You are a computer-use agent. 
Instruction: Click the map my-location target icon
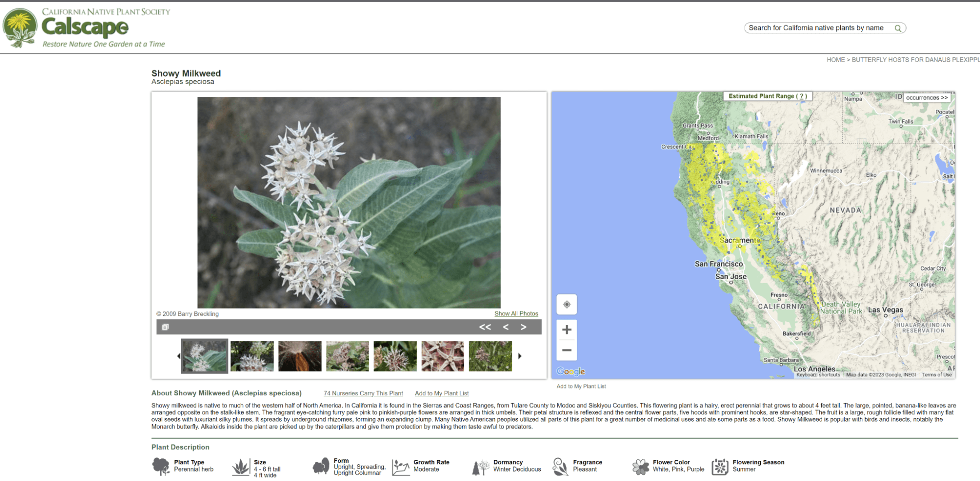pos(567,305)
